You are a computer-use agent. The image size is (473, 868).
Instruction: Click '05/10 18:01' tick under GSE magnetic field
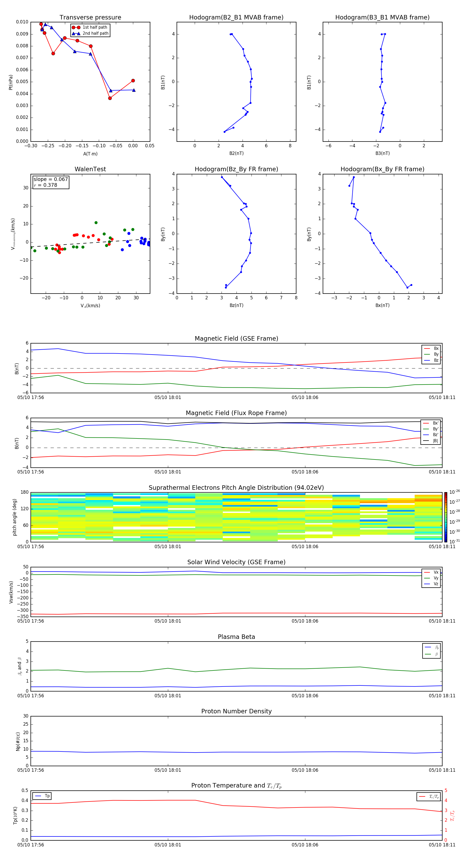[168, 398]
